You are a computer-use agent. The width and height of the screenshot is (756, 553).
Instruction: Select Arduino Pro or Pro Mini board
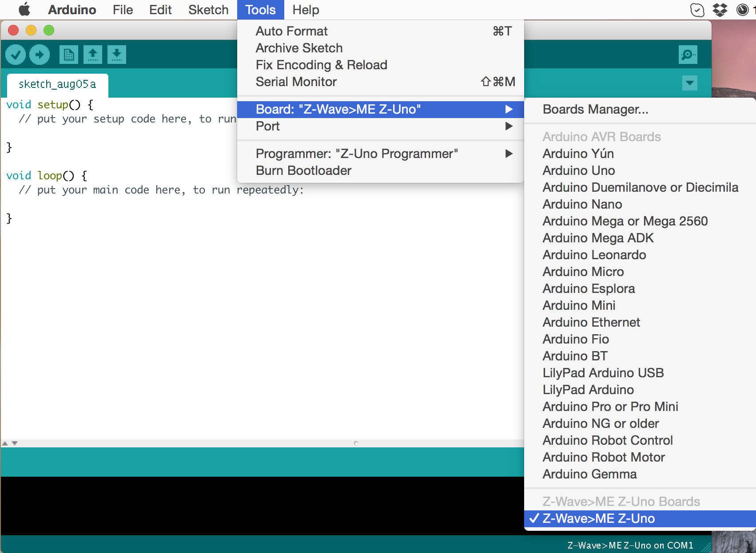(640, 407)
